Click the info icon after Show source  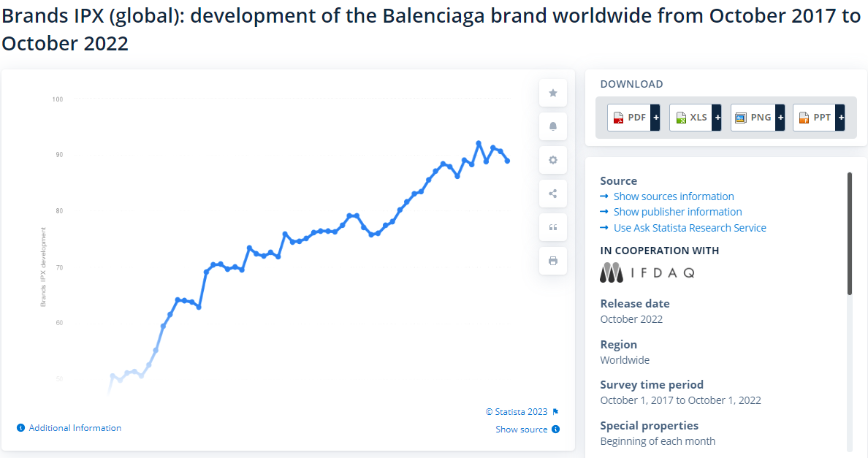556,430
